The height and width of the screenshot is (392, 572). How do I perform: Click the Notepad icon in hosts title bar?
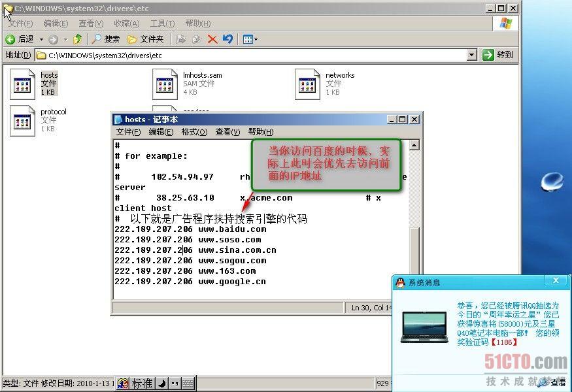tap(118, 120)
